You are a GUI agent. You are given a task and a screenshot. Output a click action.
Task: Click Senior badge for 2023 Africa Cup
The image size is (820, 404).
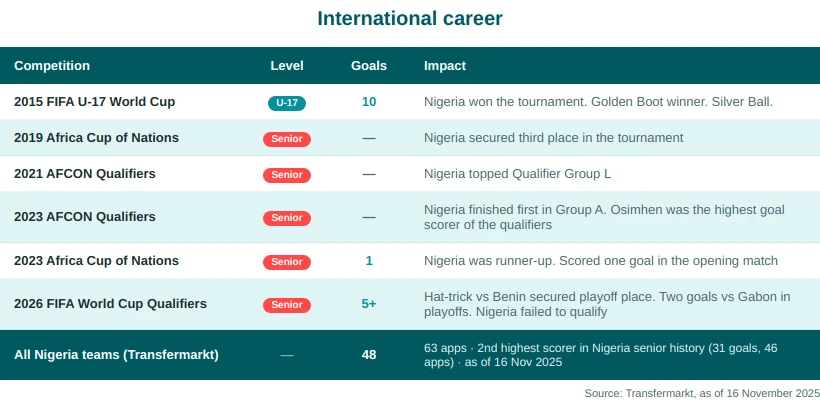287,262
